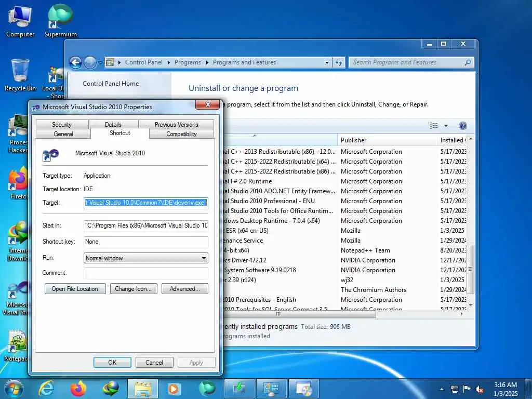Expand the Control Panel breadcrumb arrow
The width and height of the screenshot is (532, 399).
[x=169, y=62]
